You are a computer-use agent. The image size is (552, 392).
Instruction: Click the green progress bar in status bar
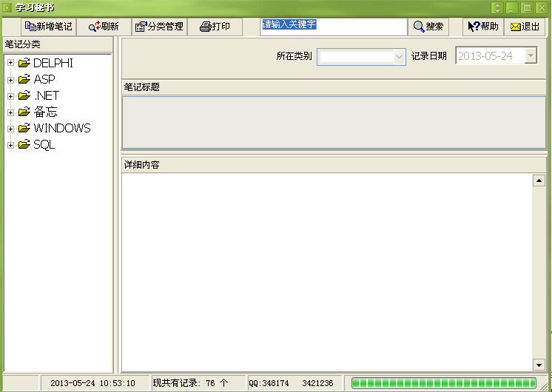pos(443,383)
